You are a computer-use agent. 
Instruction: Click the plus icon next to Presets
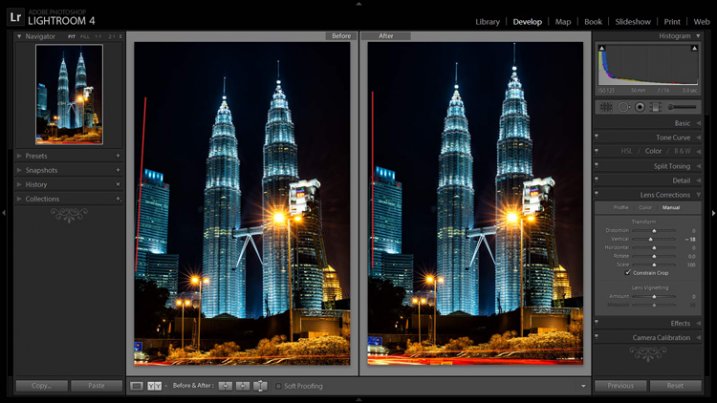pos(118,156)
